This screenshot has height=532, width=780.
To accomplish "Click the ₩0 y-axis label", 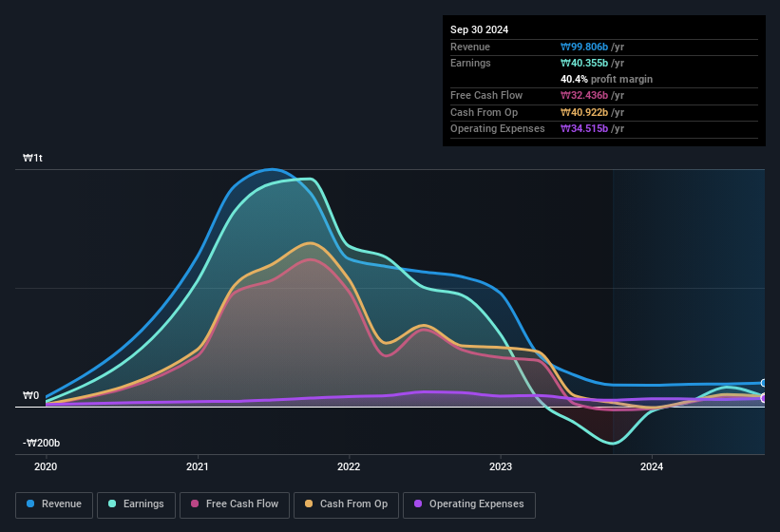I will 30,395.
